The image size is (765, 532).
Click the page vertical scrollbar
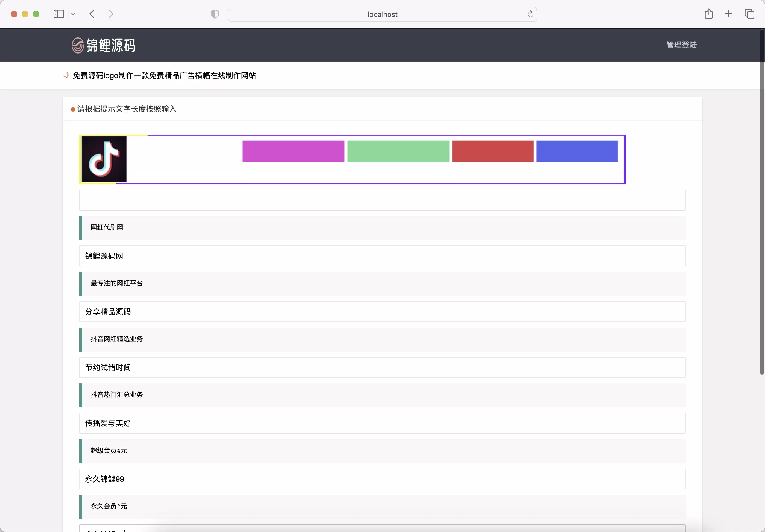pos(762,202)
